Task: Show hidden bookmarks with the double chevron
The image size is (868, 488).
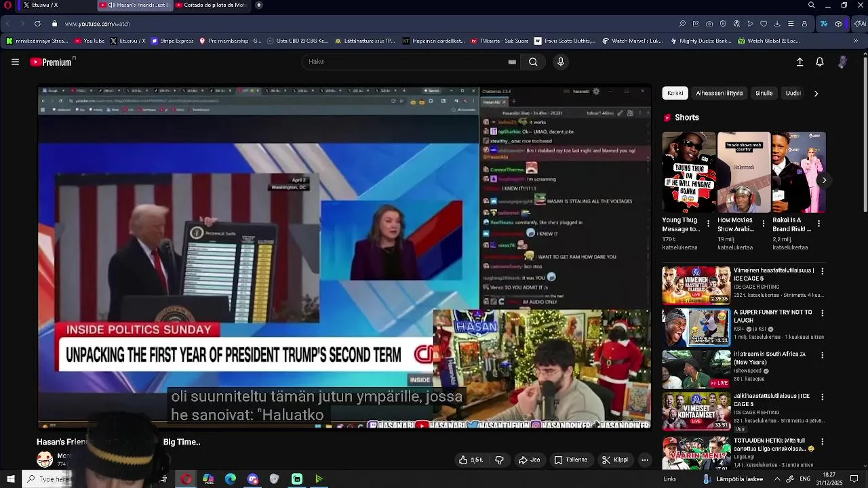Action: point(856,41)
